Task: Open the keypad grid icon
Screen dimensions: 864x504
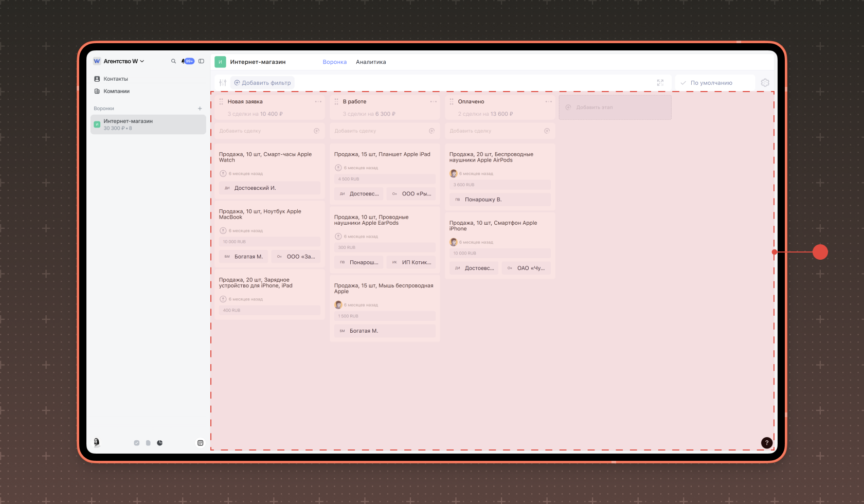Action: [201, 443]
